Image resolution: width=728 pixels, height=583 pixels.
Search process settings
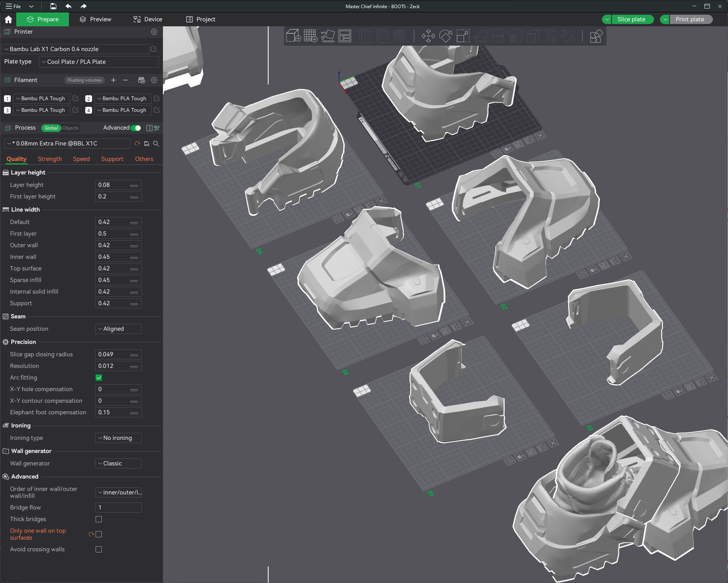[x=156, y=144]
